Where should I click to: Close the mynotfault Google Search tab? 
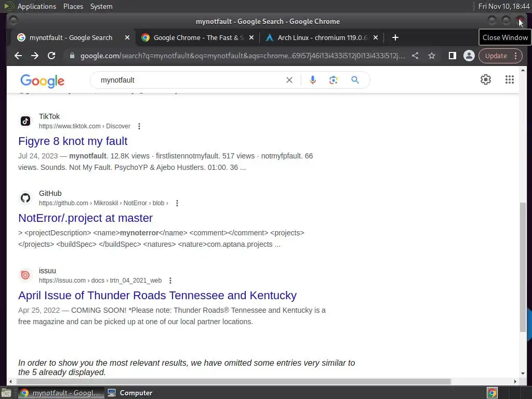click(x=127, y=37)
